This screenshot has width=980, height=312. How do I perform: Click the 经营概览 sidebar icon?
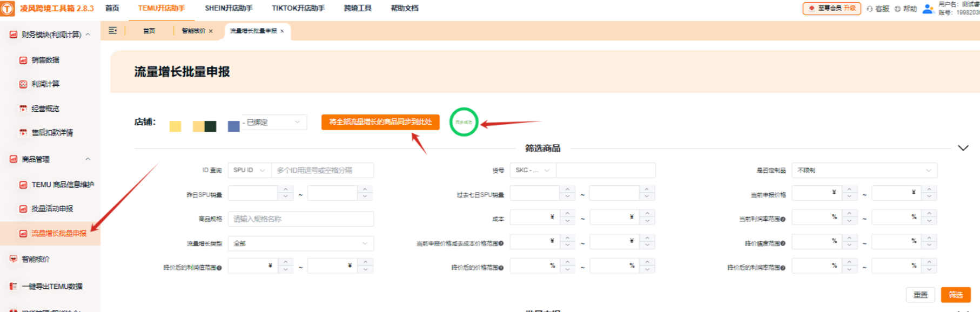click(x=23, y=108)
